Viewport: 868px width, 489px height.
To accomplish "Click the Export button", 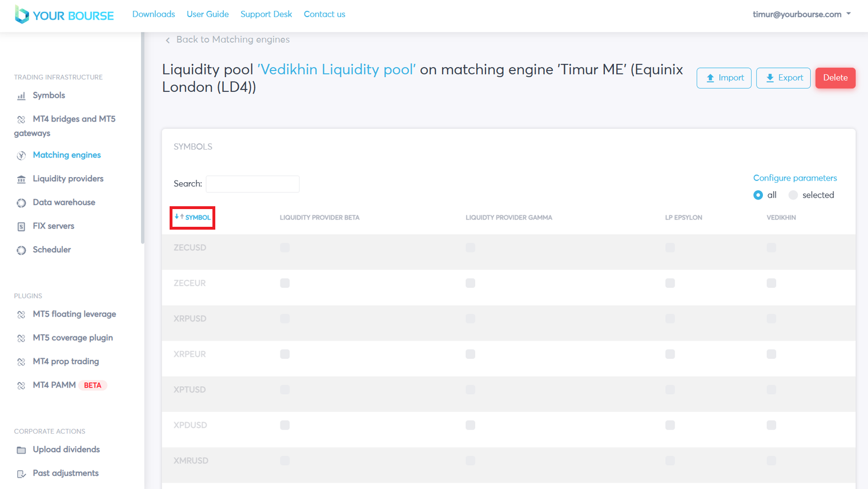I will (x=783, y=78).
